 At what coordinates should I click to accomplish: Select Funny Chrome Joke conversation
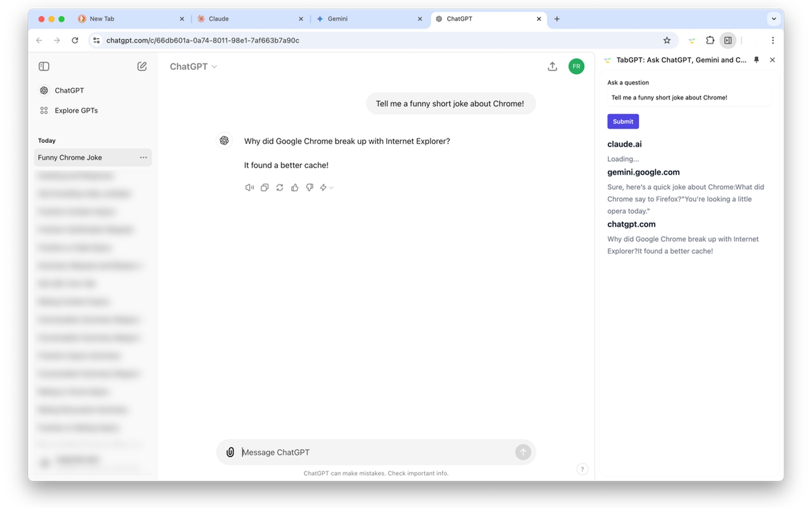tap(93, 157)
